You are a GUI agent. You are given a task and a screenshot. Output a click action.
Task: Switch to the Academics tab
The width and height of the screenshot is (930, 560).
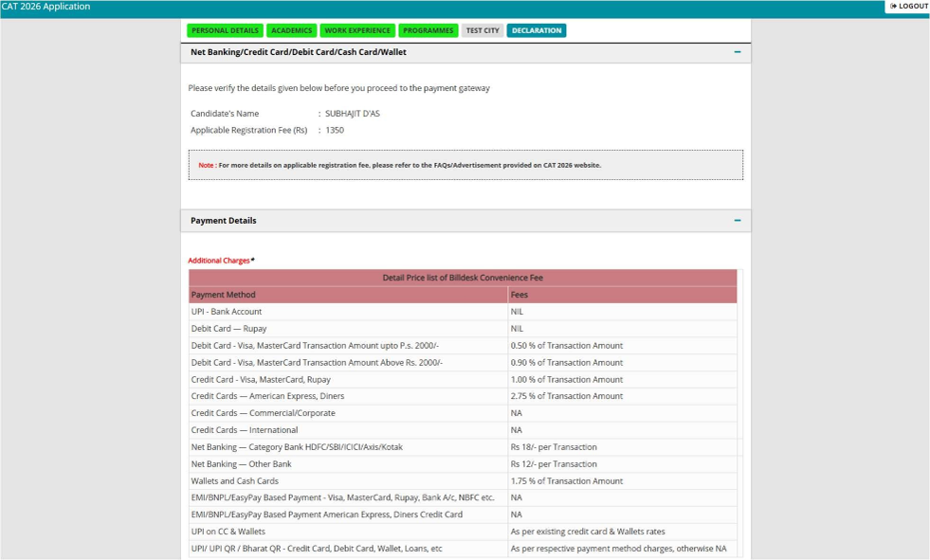pos(291,30)
